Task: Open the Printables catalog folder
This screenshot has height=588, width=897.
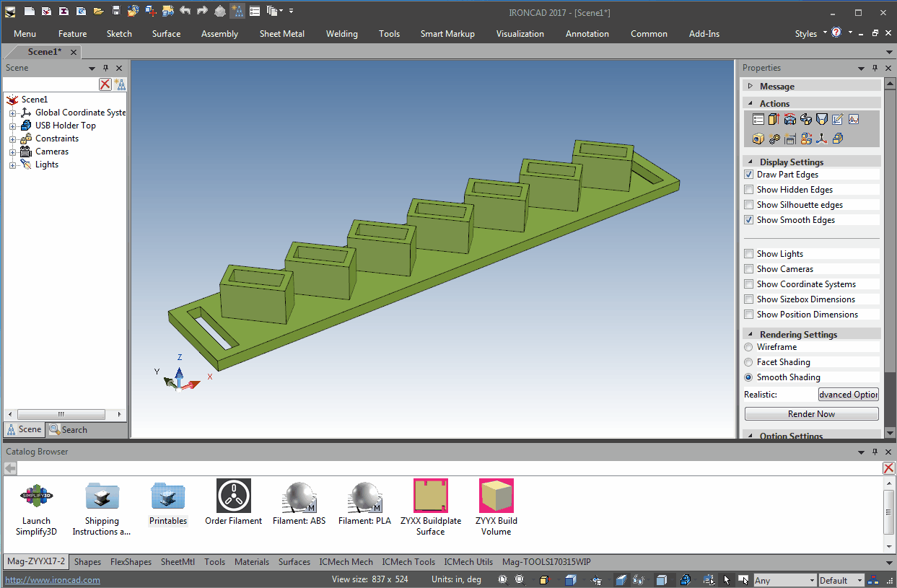Action: point(168,496)
